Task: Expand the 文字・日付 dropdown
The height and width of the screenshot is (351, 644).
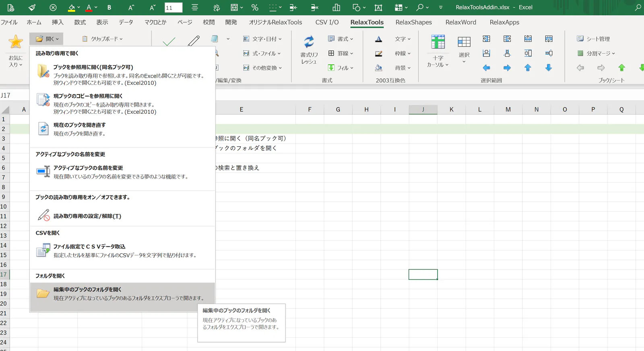Action: click(262, 39)
